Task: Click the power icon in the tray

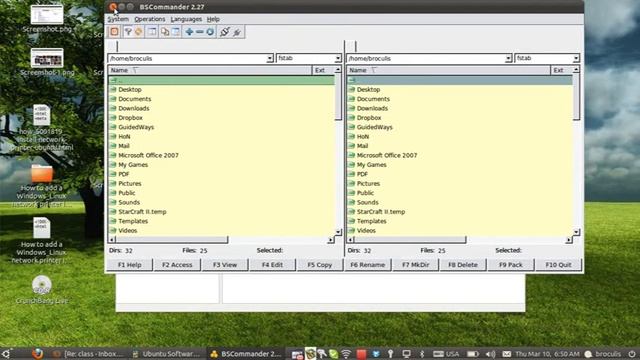Action: (632, 354)
